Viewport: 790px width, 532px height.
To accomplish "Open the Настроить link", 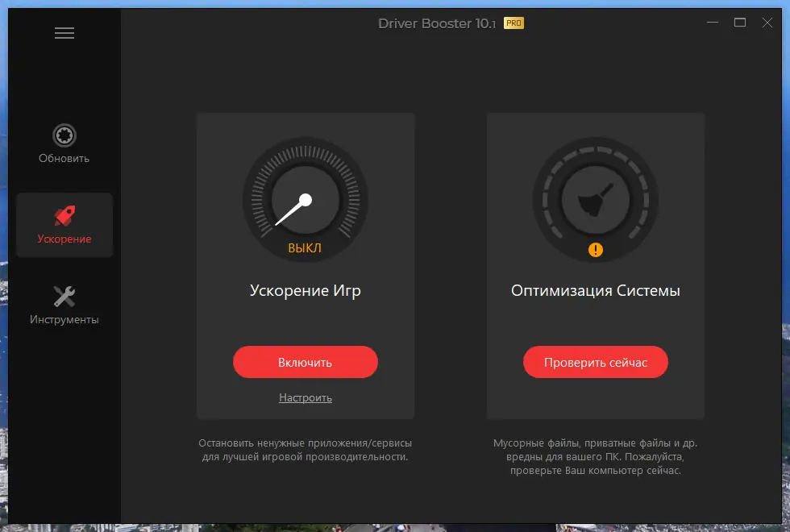I will coord(306,397).
